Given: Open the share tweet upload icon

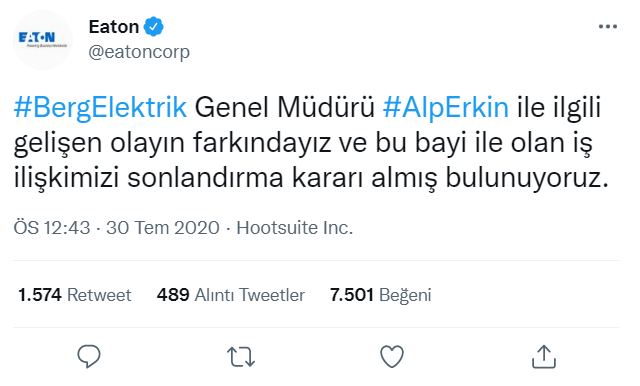Looking at the screenshot, I should (544, 356).
